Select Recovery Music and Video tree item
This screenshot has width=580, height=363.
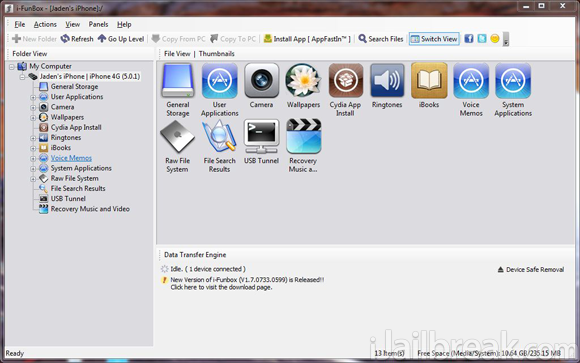point(90,209)
